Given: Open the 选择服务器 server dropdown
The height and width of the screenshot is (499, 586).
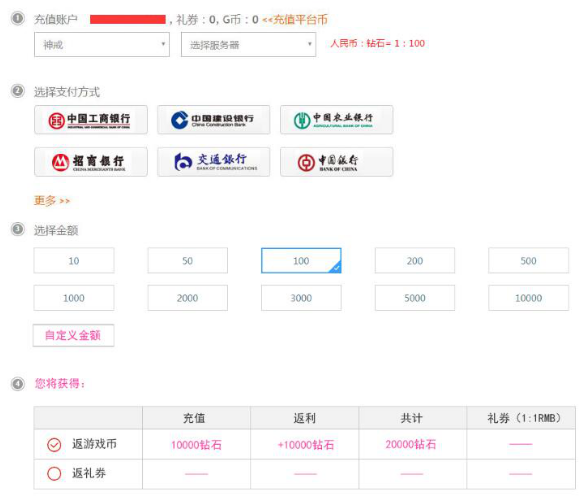Looking at the screenshot, I should [249, 44].
